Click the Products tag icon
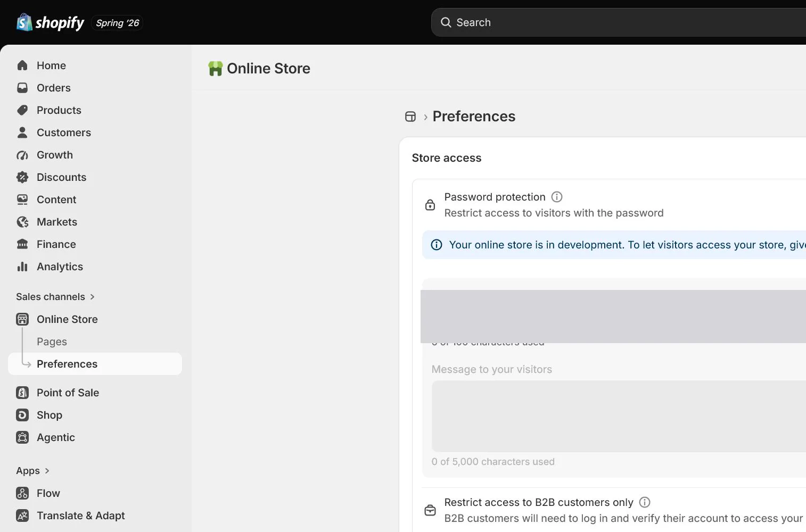The height and width of the screenshot is (532, 806). (22, 110)
